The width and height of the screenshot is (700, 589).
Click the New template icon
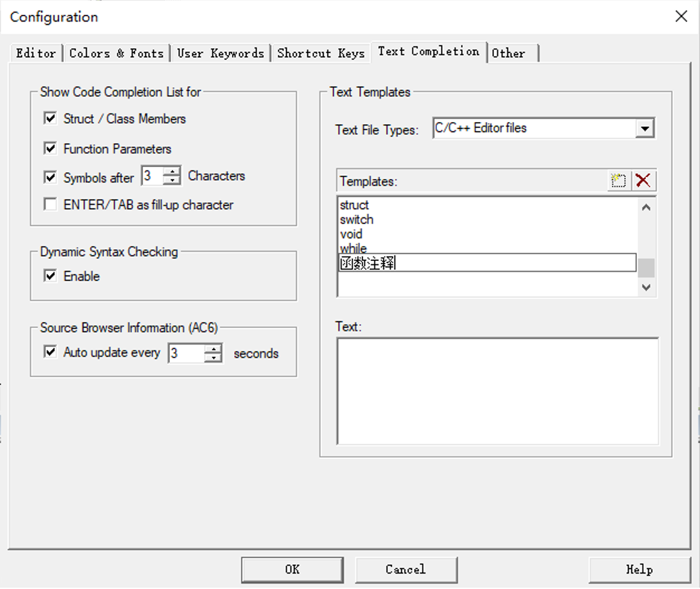click(618, 180)
